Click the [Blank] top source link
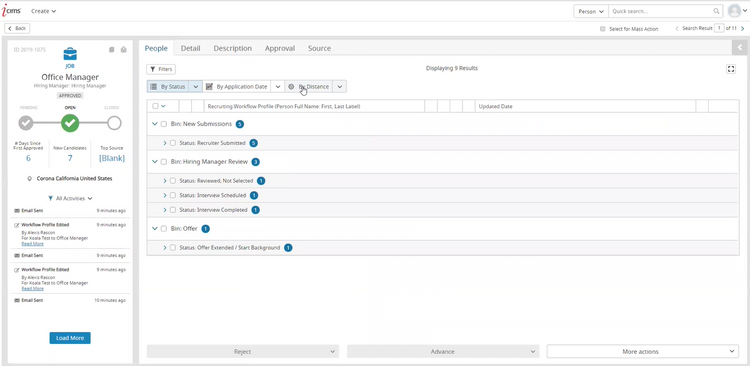This screenshot has width=750, height=366. [x=112, y=158]
